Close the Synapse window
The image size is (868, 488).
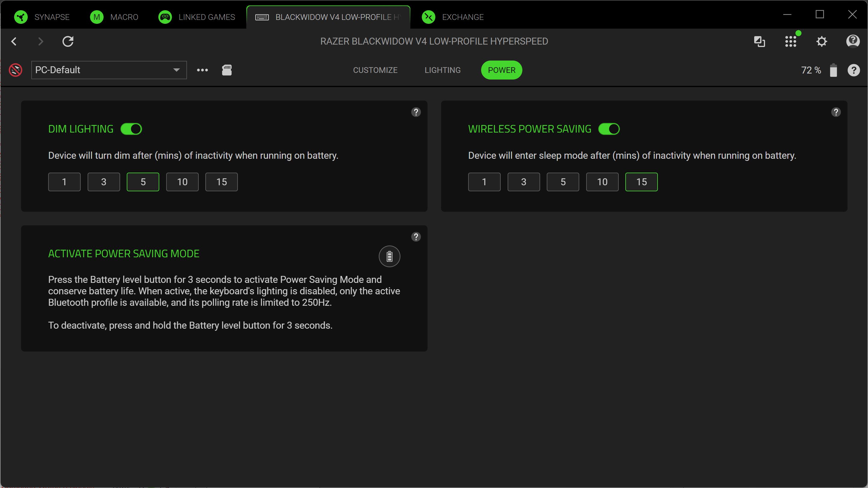point(853,14)
